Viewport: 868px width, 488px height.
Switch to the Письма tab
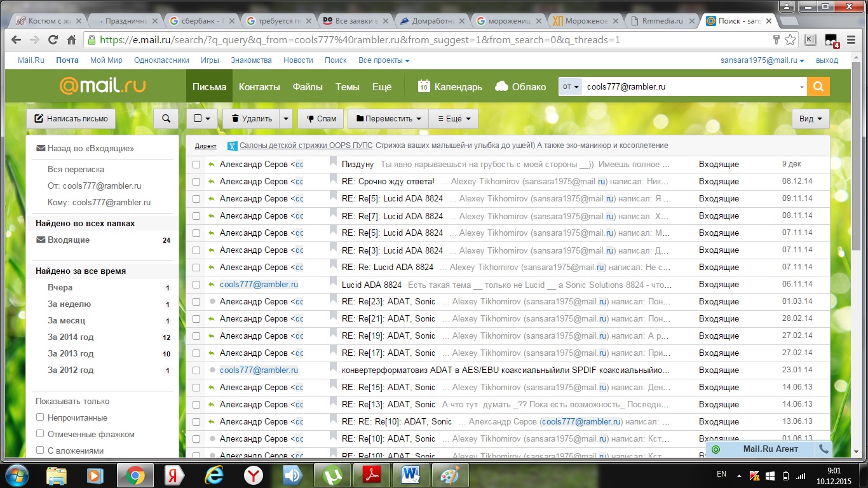coord(209,86)
